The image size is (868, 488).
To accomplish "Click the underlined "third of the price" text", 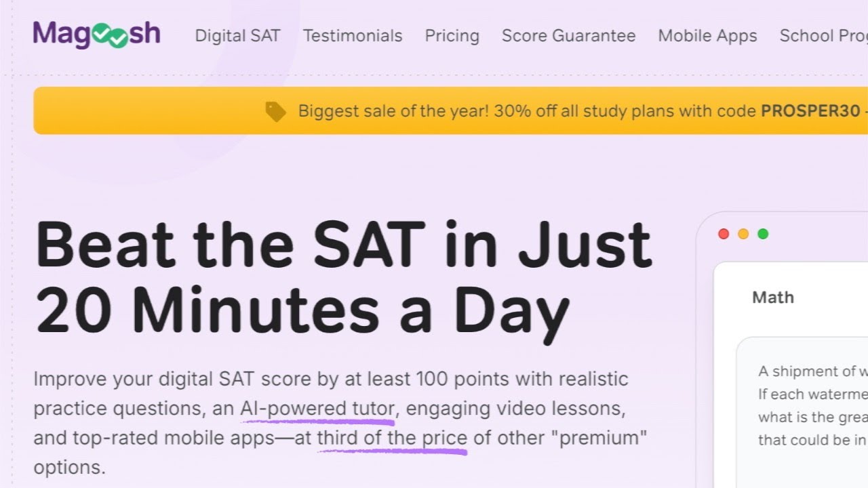I will [x=392, y=438].
